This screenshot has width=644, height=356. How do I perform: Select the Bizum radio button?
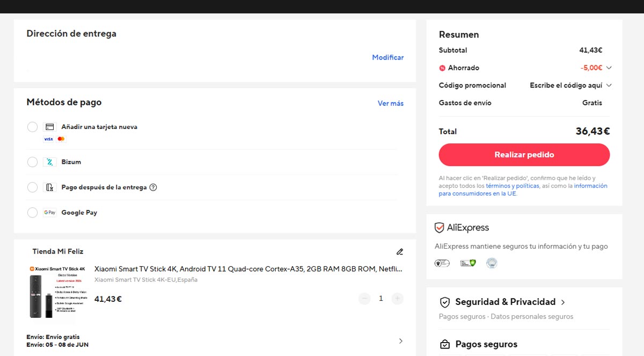[x=32, y=162]
